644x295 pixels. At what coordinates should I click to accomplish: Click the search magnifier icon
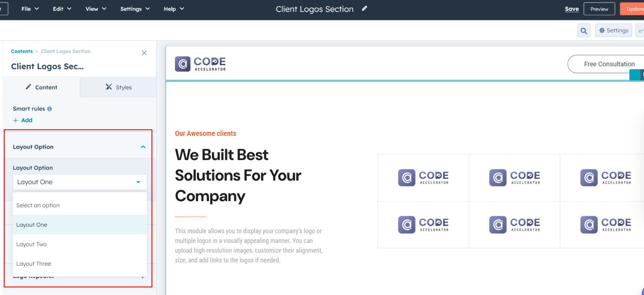[584, 31]
